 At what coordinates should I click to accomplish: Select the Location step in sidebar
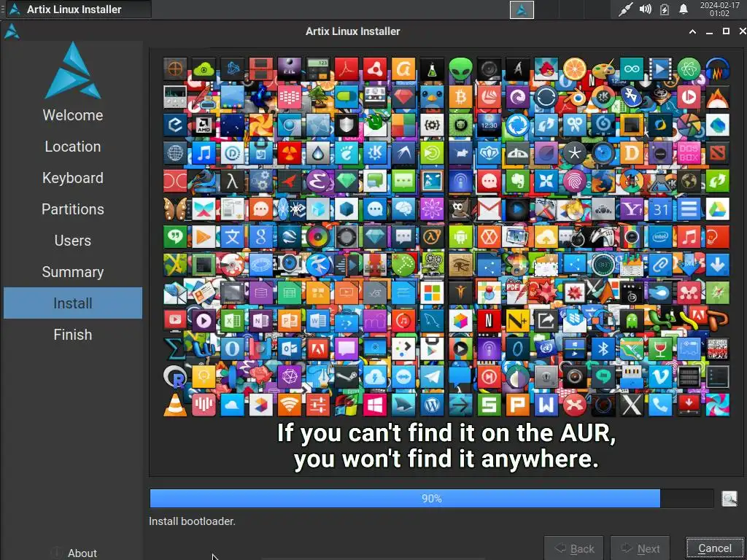pos(73,147)
